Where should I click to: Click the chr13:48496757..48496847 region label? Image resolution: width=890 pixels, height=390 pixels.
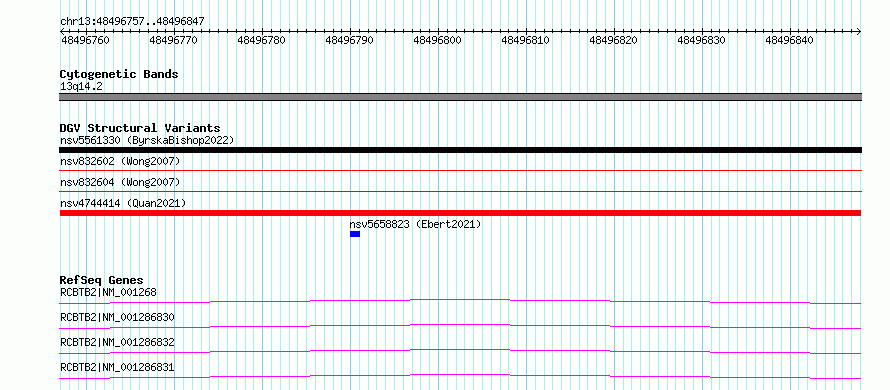pyautogui.click(x=132, y=21)
